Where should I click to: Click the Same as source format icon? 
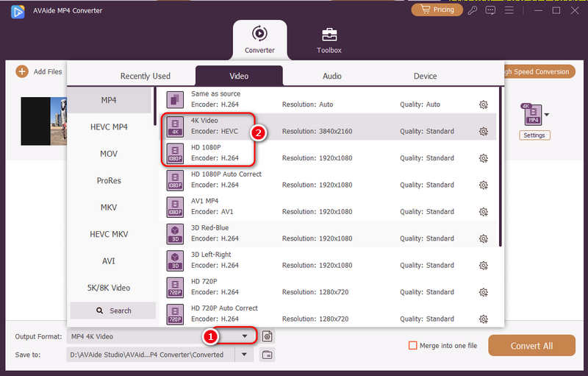click(175, 99)
